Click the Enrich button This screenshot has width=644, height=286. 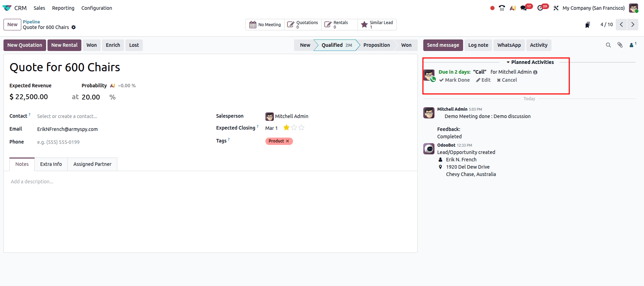[113, 45]
